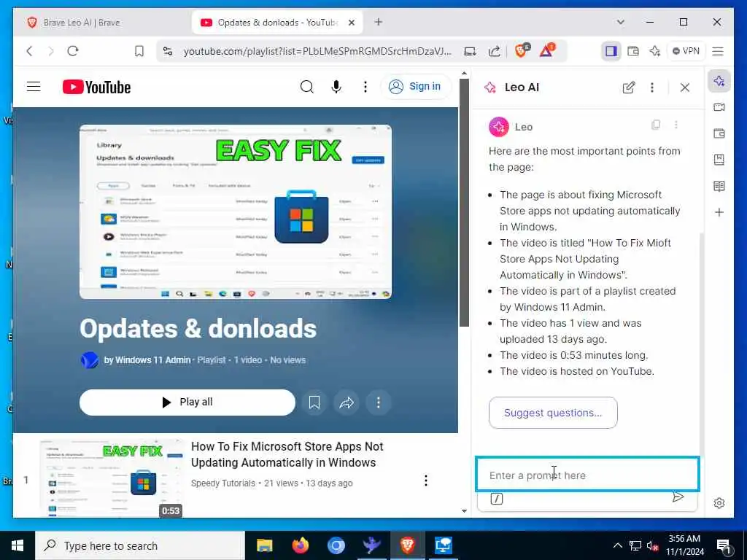747x560 pixels.
Task: Open Bookmarks icon in sidebar
Action: 719,160
